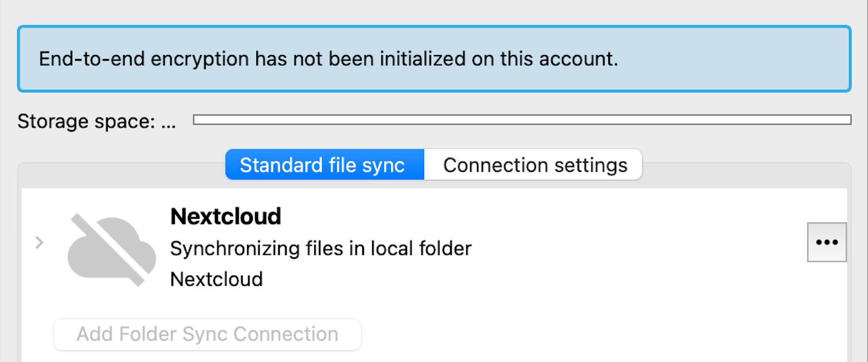The image size is (868, 362).
Task: Open the Connection settings tab
Action: [534, 165]
